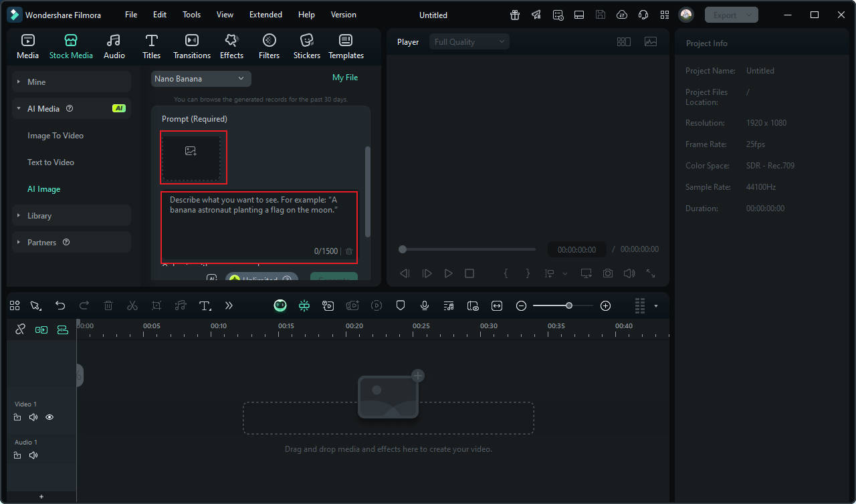
Task: Click the gift icon in title bar
Action: [x=514, y=15]
